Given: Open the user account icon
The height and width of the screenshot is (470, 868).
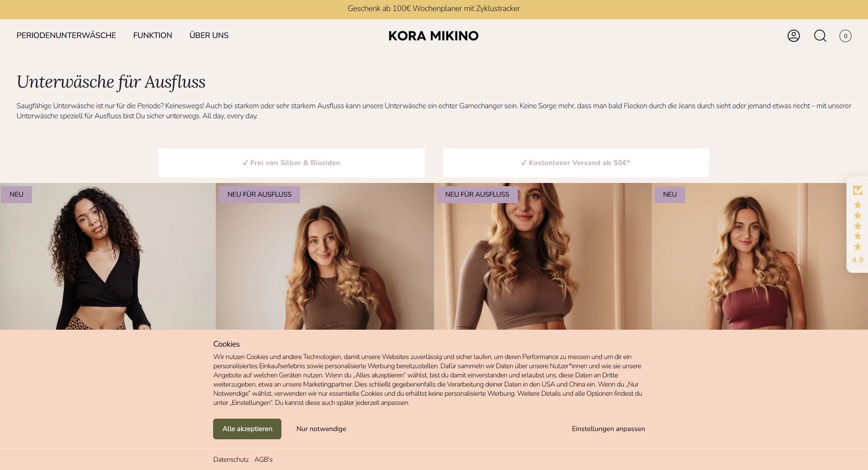Looking at the screenshot, I should (x=793, y=36).
